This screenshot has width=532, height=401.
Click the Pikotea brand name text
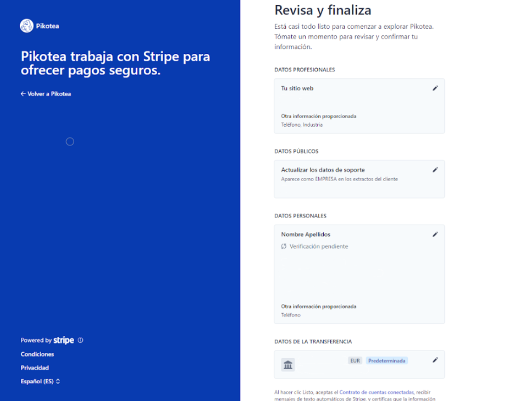48,26
